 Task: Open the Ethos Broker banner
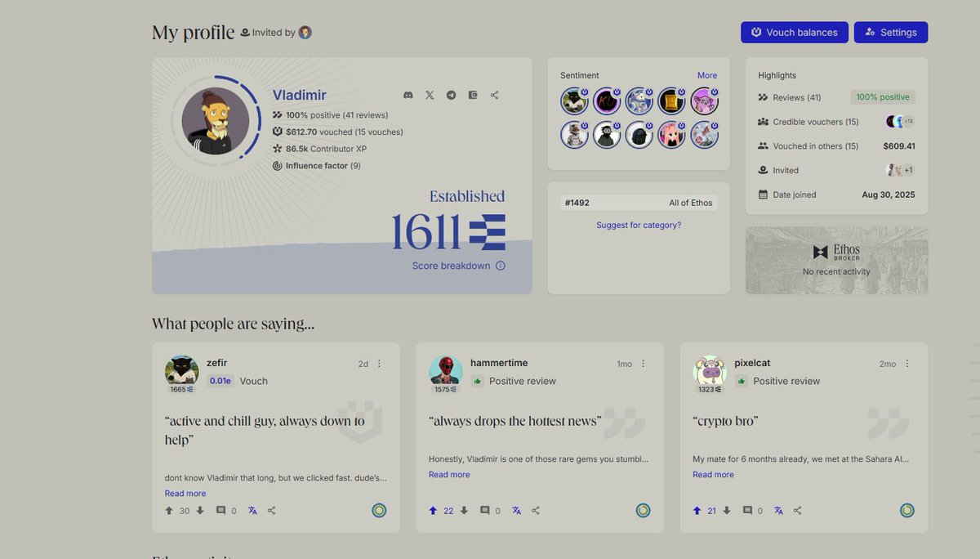[836, 260]
